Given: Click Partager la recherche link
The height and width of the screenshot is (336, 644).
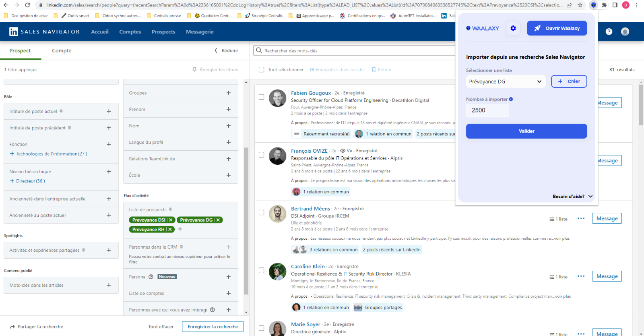Looking at the screenshot, I should pyautogui.click(x=37, y=326).
